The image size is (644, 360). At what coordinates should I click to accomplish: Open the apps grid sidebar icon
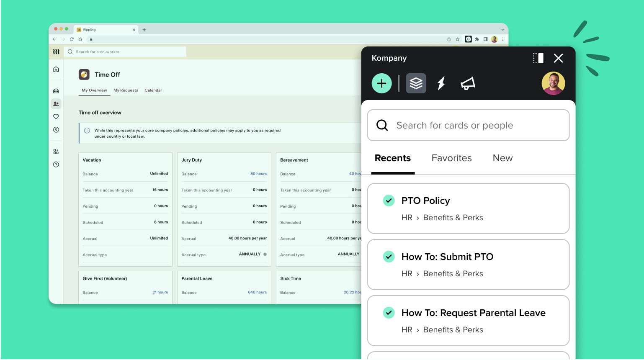tap(56, 151)
